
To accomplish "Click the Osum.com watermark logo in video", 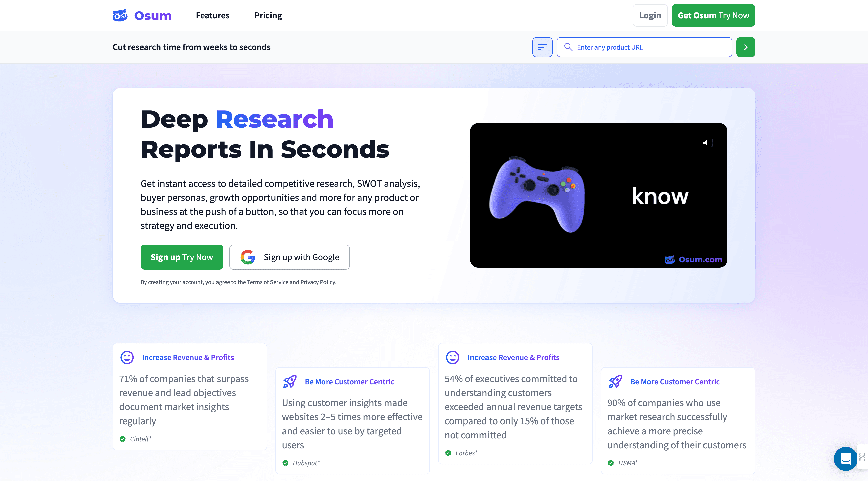I will (x=693, y=259).
